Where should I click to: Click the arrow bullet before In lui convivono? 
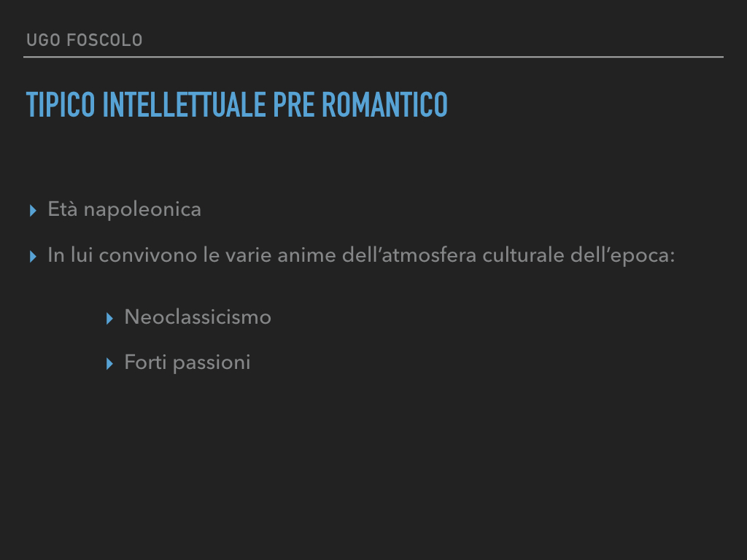pyautogui.click(x=33, y=257)
